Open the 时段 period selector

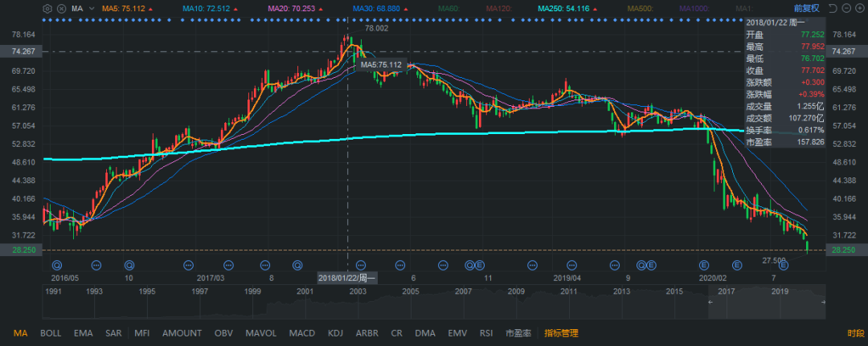[x=855, y=333]
